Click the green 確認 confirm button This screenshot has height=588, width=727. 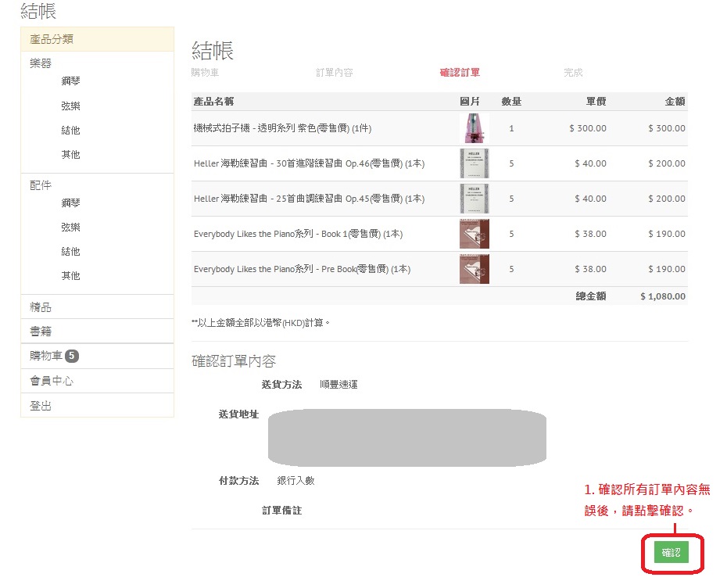671,552
